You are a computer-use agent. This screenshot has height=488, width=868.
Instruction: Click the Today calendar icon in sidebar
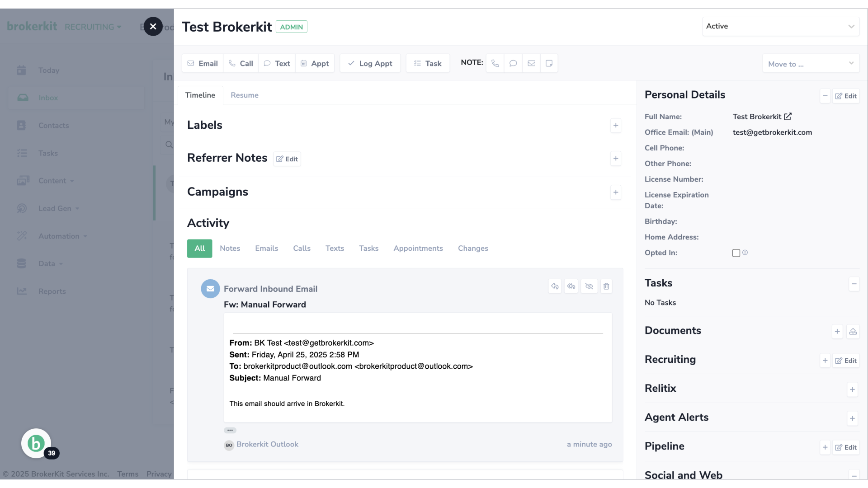coord(22,70)
